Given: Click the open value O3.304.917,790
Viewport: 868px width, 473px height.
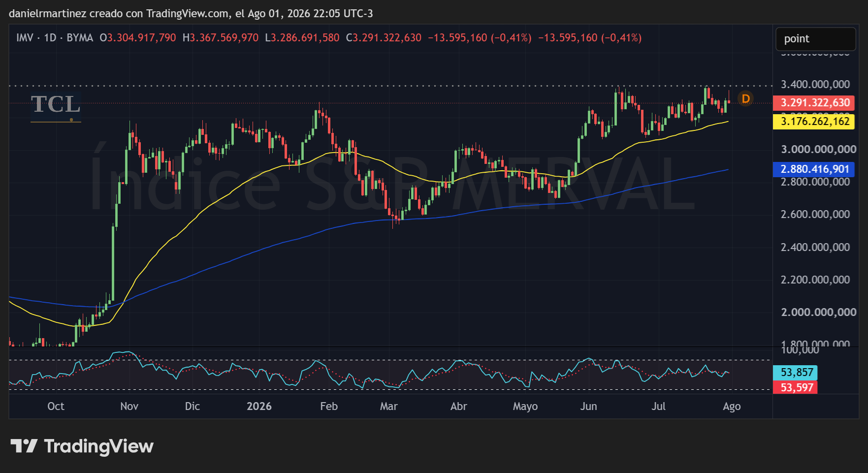Looking at the screenshot, I should coord(138,38).
